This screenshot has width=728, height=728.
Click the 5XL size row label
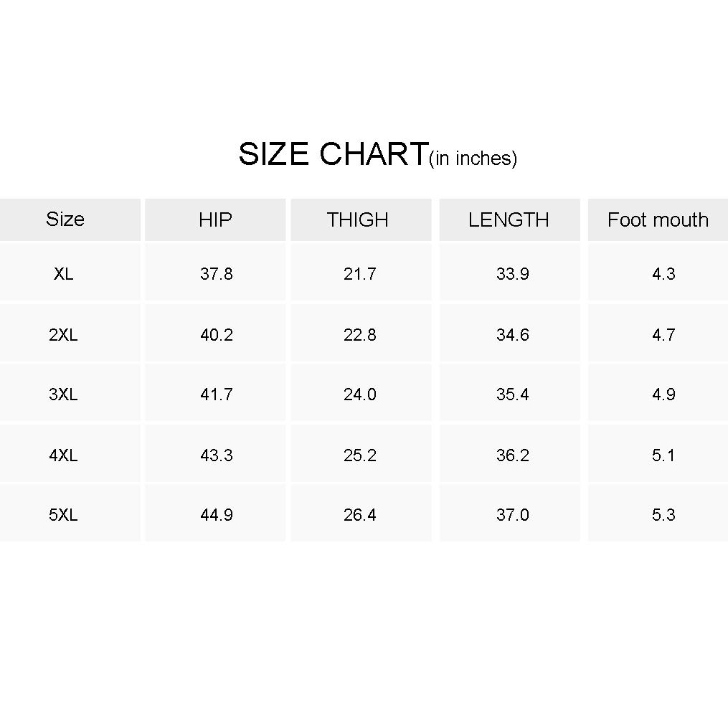63,515
